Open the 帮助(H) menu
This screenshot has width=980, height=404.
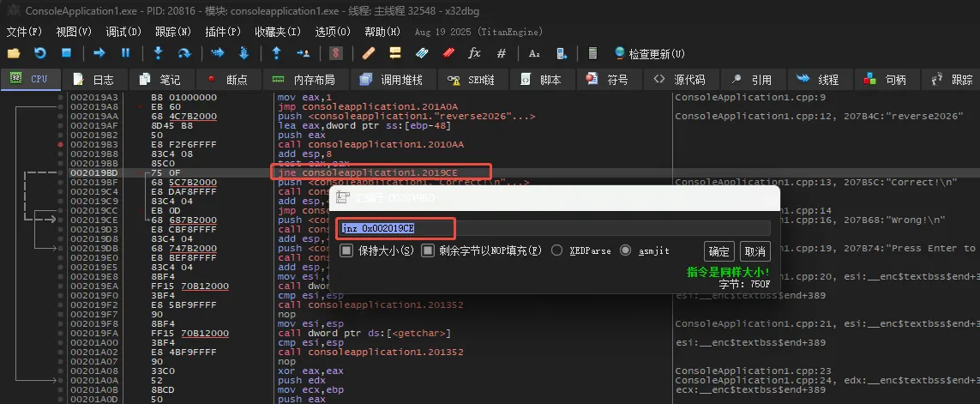pos(382,31)
